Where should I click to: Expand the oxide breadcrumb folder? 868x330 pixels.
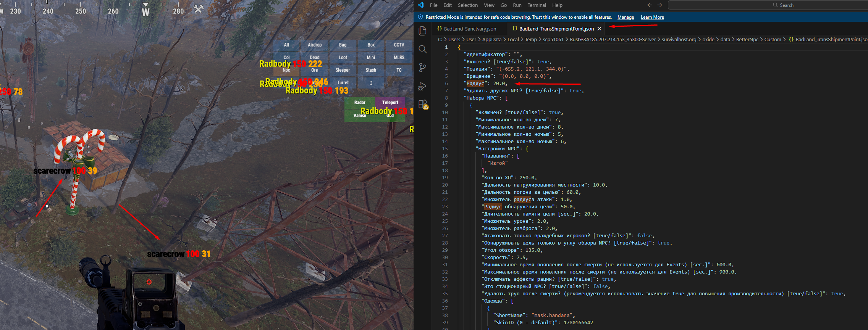[x=708, y=39]
